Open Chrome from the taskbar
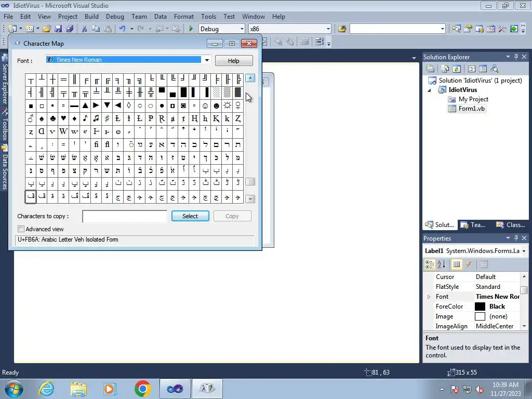 tap(142, 389)
